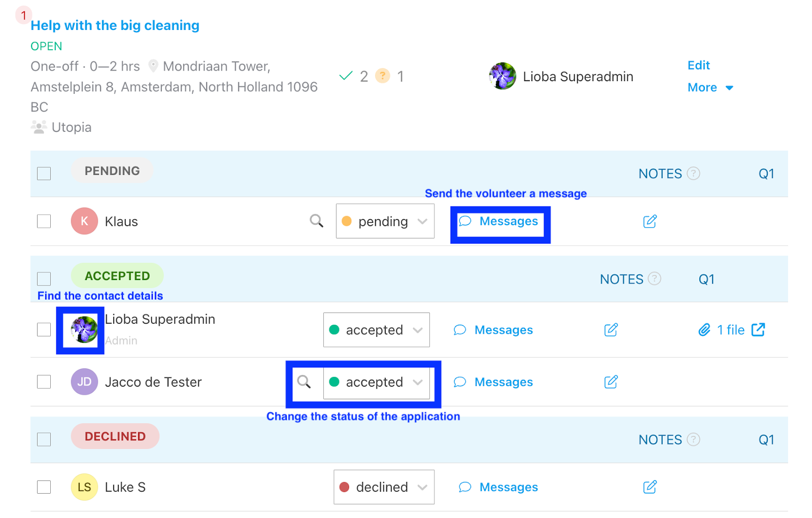This screenshot has width=812, height=518.
Task: Click the external link icon beside 1 file
Action: [758, 330]
